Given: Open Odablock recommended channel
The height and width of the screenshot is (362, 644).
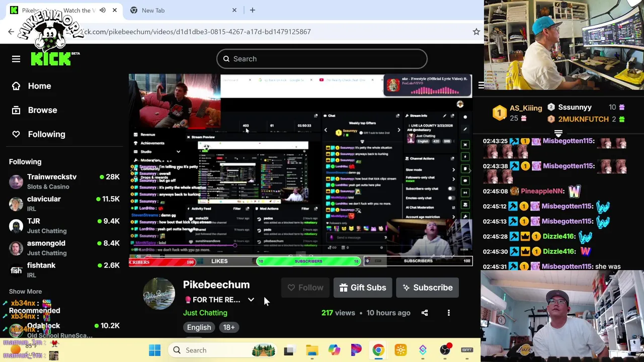Looking at the screenshot, I should tap(64, 330).
